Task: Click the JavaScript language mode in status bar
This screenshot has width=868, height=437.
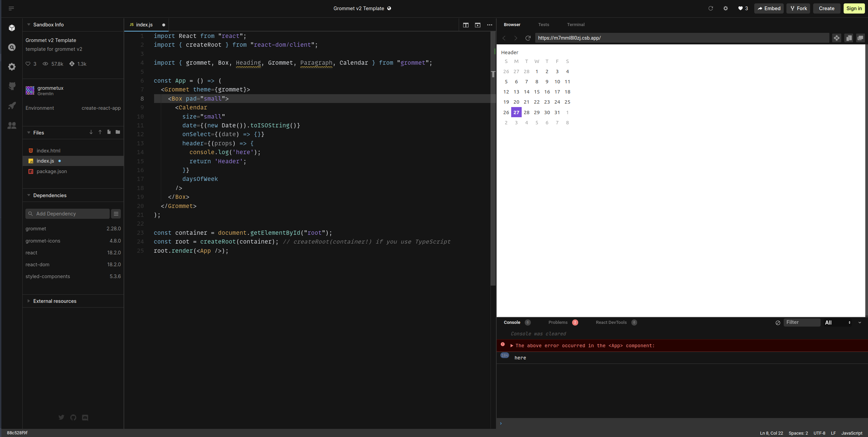Action: click(x=852, y=433)
